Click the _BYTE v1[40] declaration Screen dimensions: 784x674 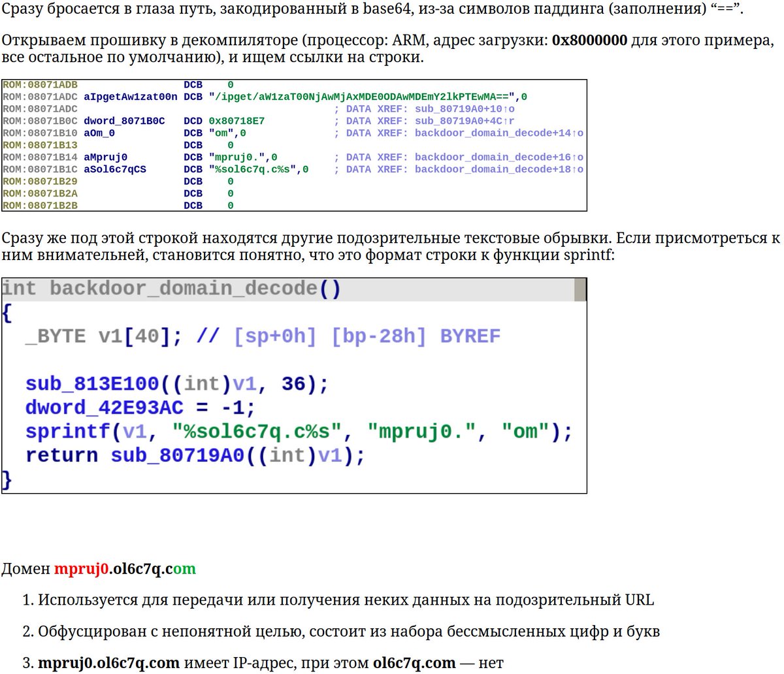click(104, 336)
